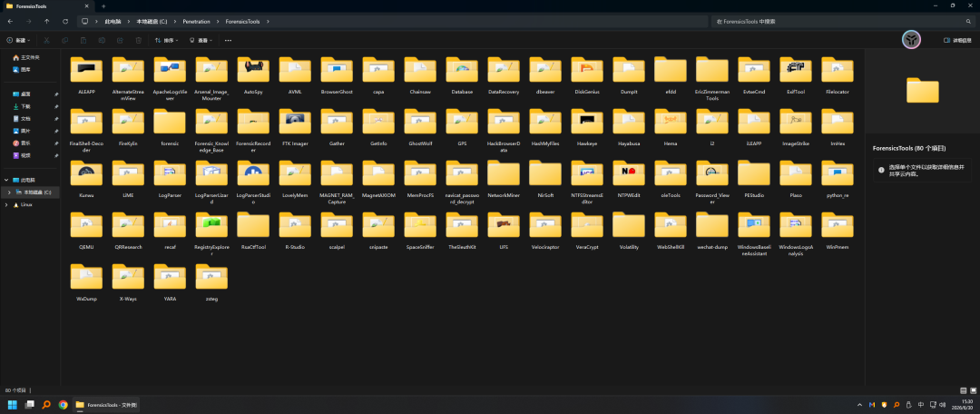Open the 新建 (New) dropdown
This screenshot has height=414, width=980.
click(18, 40)
